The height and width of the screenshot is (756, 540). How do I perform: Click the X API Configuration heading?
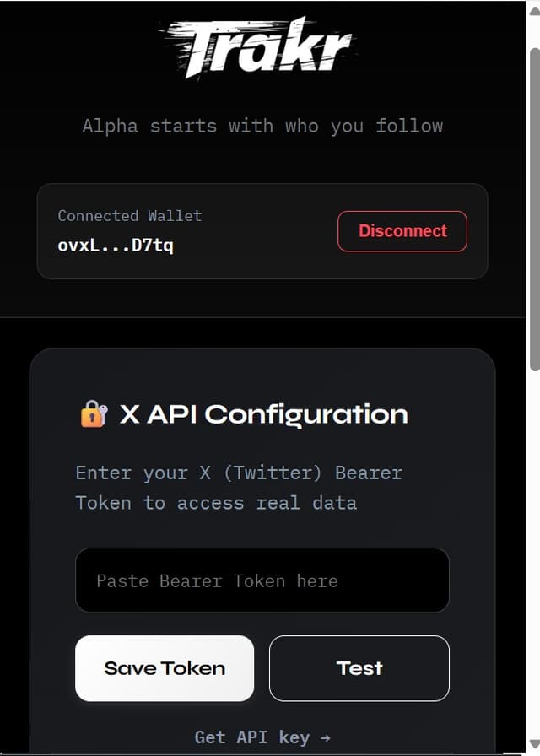pyautogui.click(x=262, y=413)
